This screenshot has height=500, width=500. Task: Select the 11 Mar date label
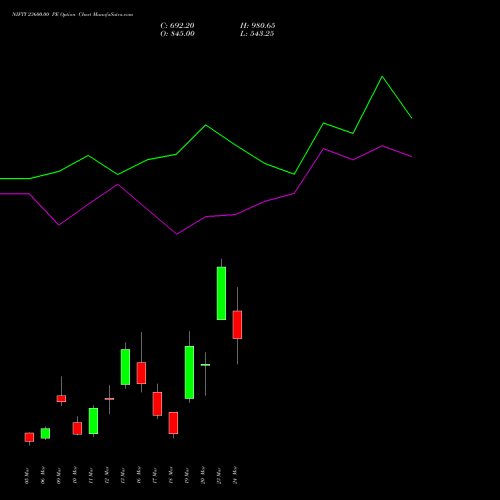[91, 476]
